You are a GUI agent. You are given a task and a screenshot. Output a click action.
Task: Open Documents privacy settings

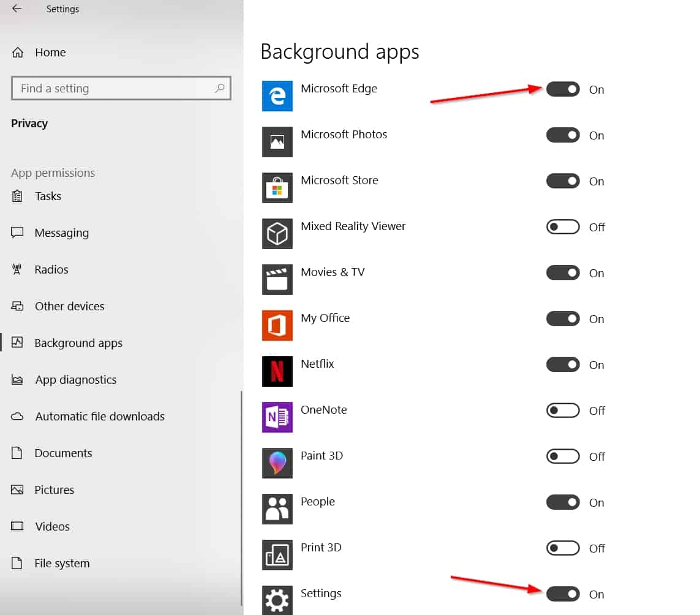64,453
